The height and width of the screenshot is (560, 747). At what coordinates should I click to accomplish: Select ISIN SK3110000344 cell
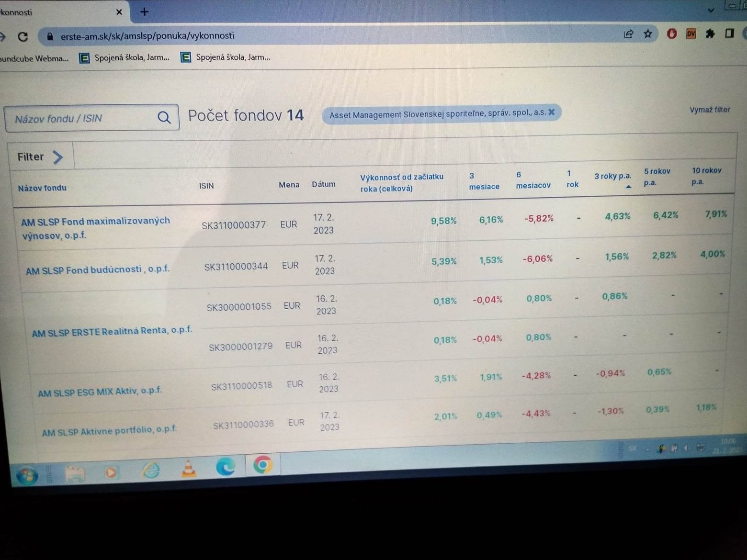236,267
